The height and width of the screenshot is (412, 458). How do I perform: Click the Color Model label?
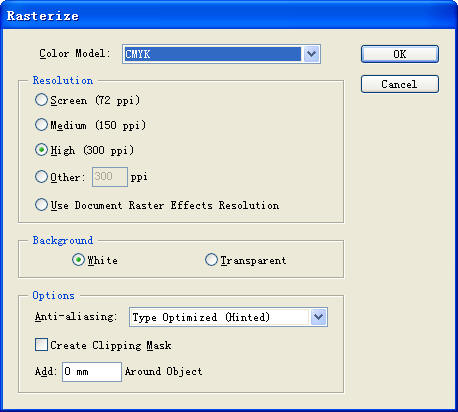tap(75, 54)
